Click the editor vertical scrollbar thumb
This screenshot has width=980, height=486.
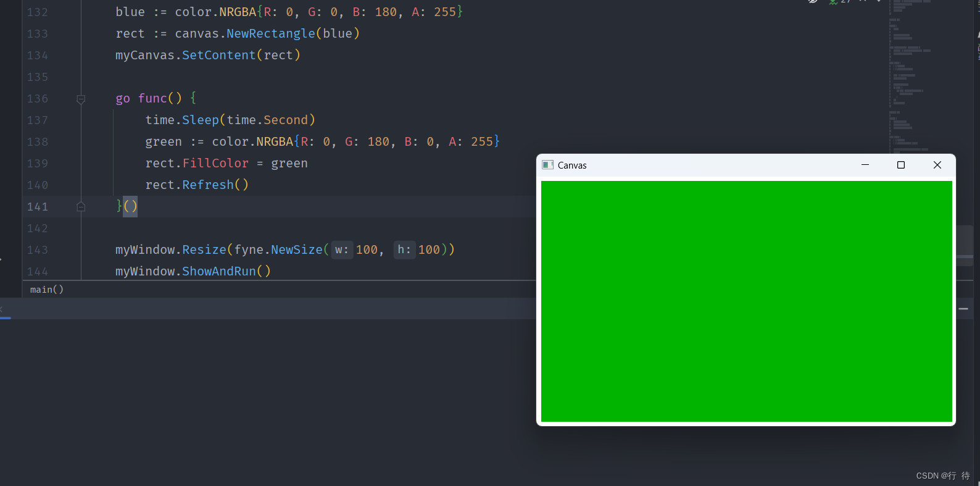[965, 245]
